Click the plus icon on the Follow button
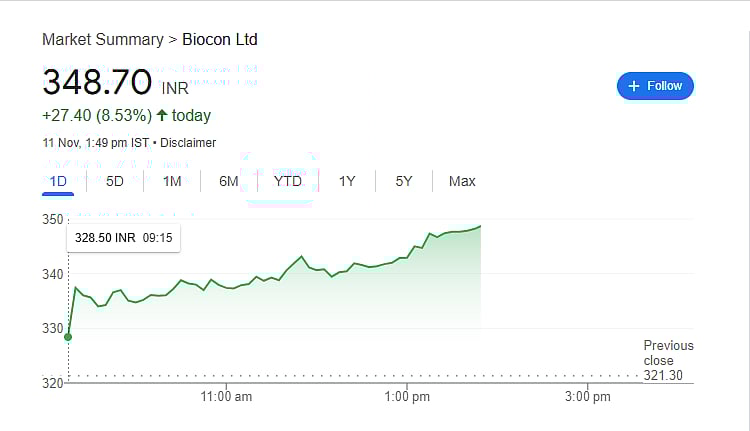 633,86
